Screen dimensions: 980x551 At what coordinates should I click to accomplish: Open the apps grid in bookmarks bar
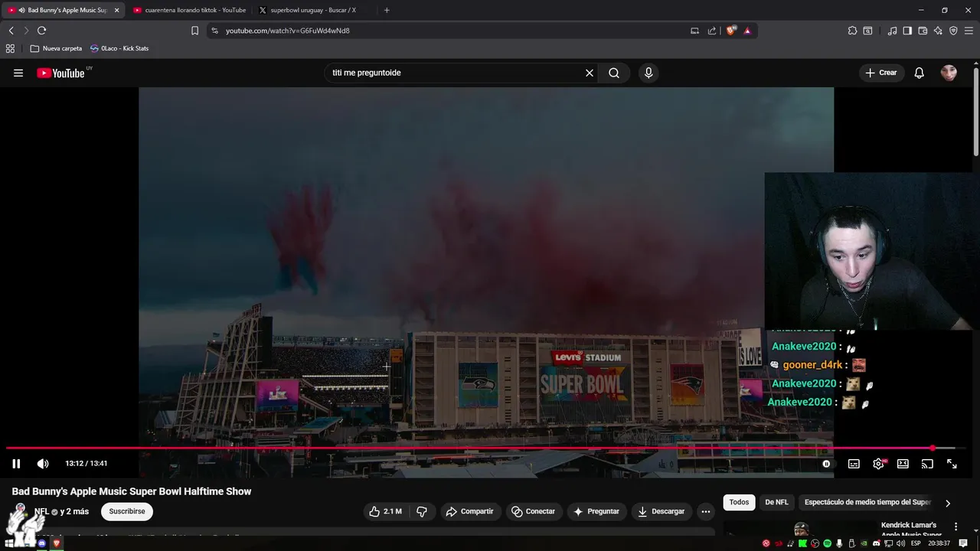click(x=10, y=48)
